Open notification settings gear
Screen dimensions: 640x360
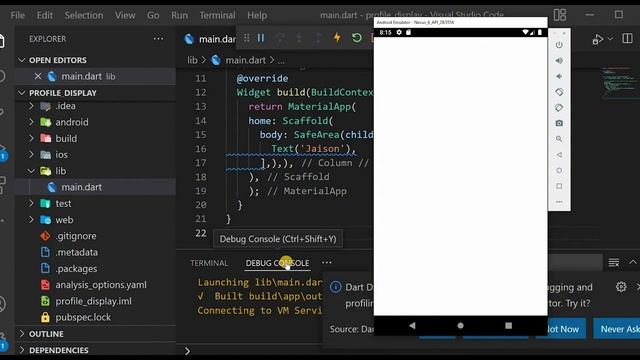tap(621, 287)
